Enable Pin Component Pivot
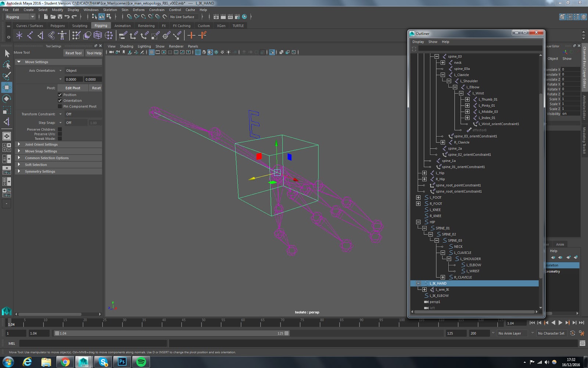Screen dimensions: 588x368 [x=60, y=106]
